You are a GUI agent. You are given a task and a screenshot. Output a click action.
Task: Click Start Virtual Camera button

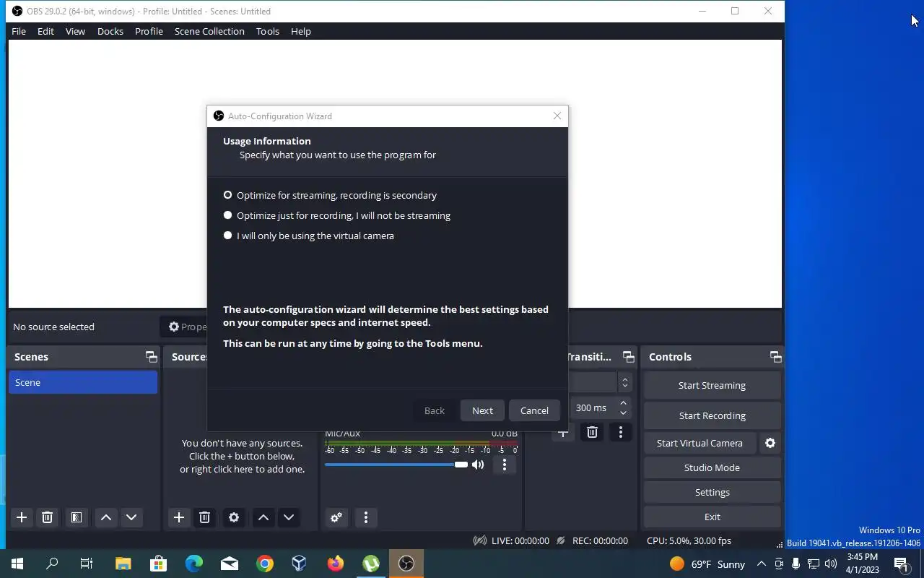(x=699, y=443)
